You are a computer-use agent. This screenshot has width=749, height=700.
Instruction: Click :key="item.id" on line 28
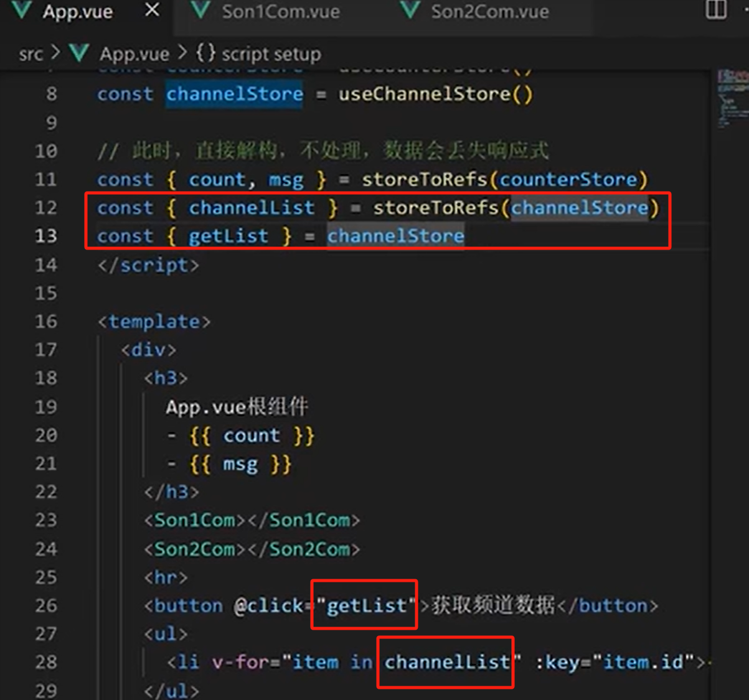pos(614,662)
